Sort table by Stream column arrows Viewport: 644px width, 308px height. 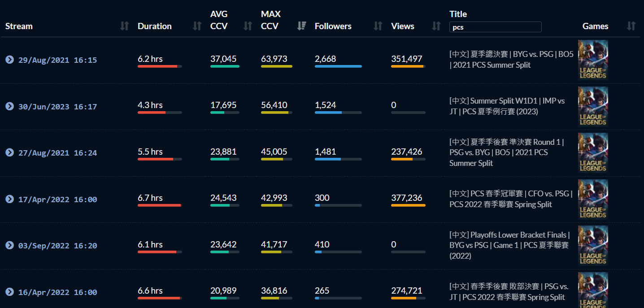click(x=125, y=26)
